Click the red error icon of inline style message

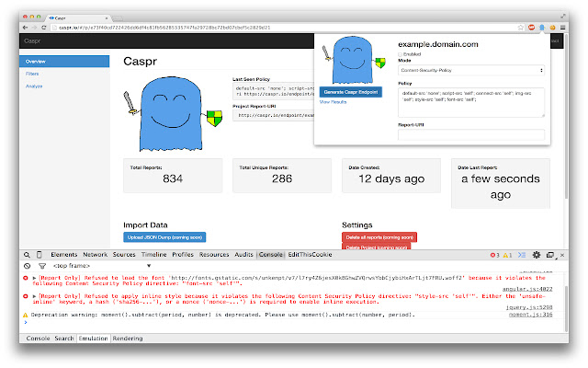pyautogui.click(x=26, y=296)
